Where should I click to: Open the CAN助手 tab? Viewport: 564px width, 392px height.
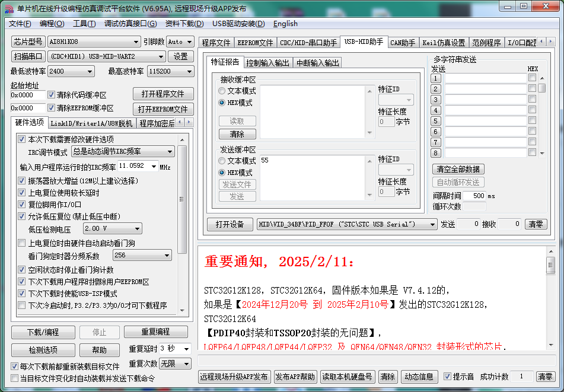(403, 43)
